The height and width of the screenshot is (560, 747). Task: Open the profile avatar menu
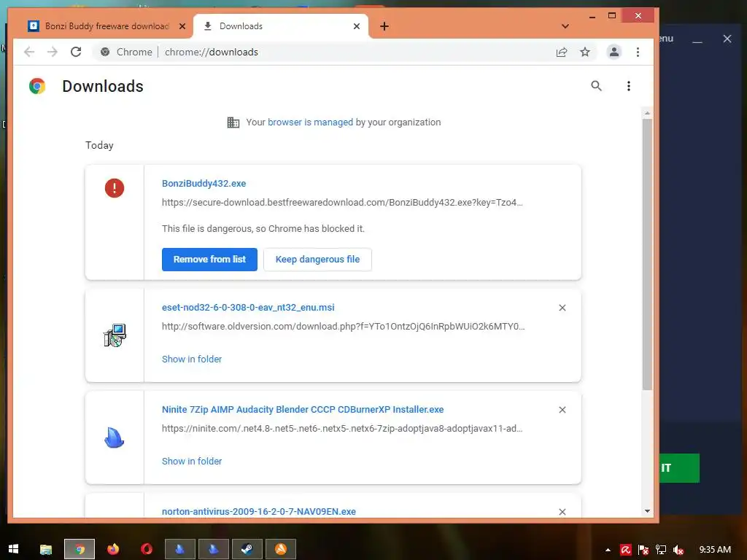coord(614,52)
